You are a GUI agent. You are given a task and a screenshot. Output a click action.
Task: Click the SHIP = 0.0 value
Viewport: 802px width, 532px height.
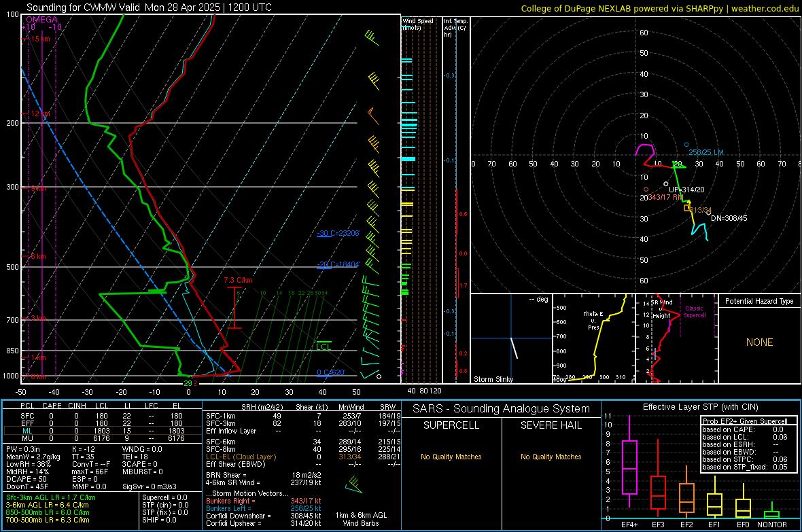[159, 520]
